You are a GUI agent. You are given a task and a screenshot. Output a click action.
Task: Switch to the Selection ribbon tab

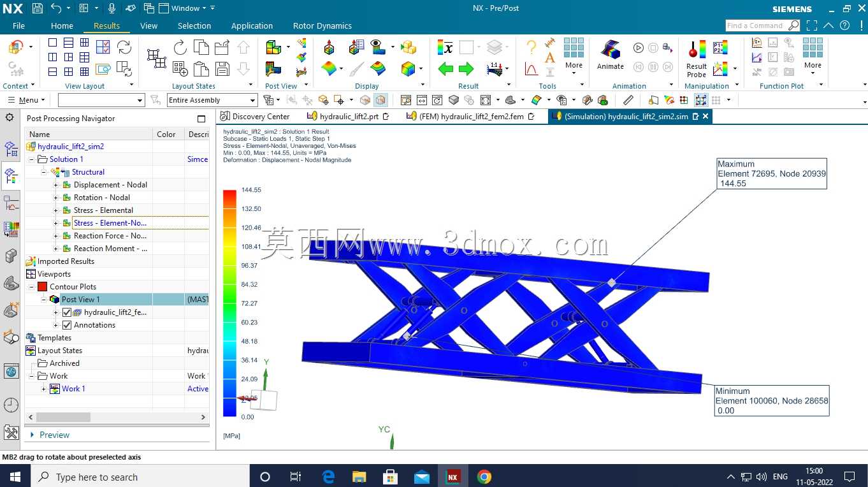[194, 25]
